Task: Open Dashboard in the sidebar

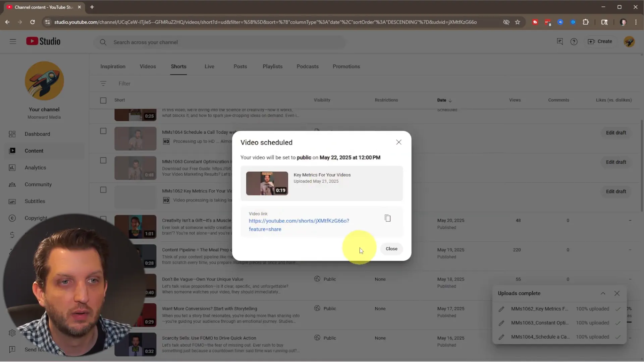Action: click(x=44, y=134)
